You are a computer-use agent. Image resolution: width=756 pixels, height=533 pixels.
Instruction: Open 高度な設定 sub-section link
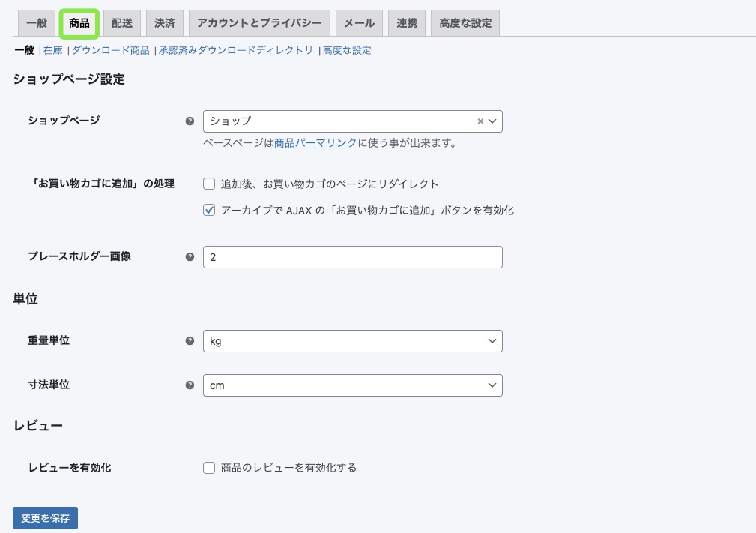(347, 50)
